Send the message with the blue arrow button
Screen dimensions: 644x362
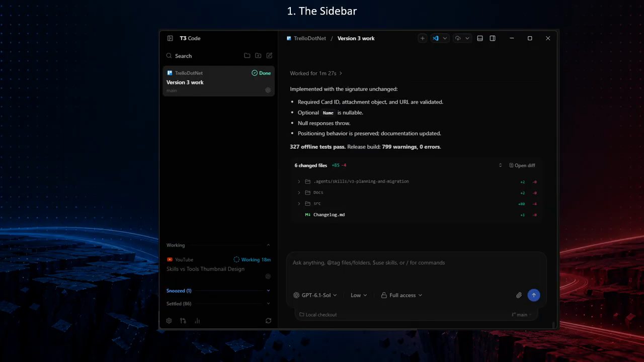point(534,295)
